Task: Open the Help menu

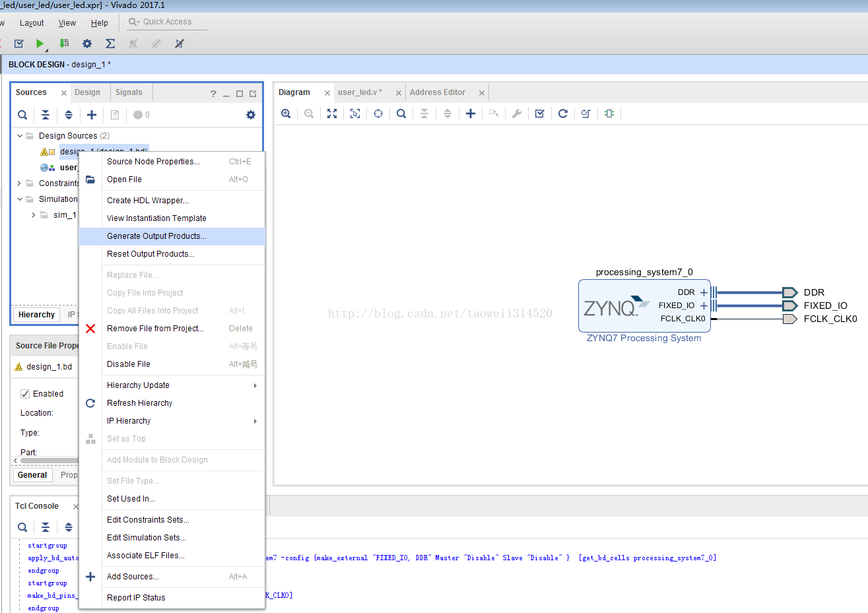Action: click(100, 23)
